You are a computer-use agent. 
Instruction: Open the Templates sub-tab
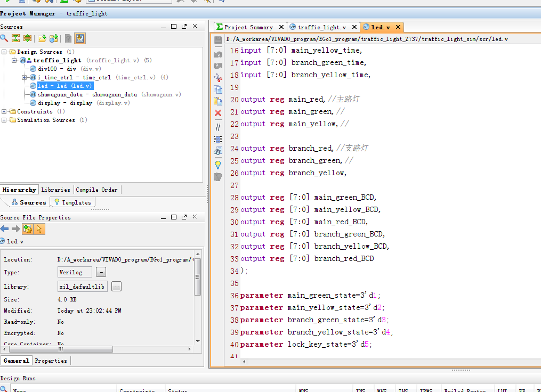point(72,202)
